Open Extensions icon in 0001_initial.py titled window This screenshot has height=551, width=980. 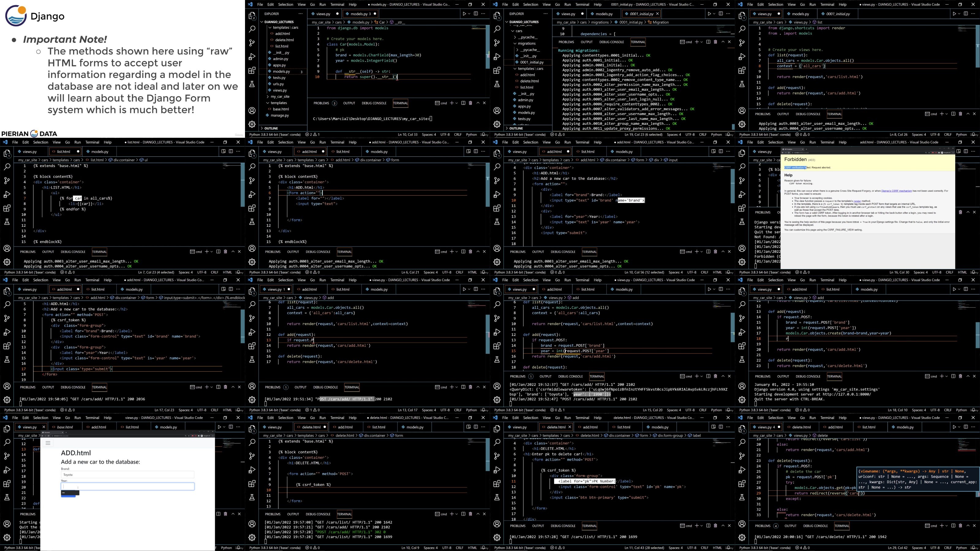[497, 70]
